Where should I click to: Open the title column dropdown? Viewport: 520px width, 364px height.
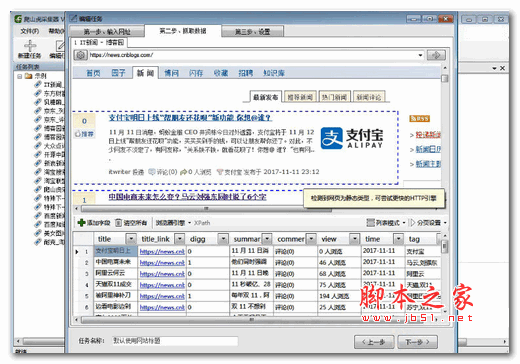[131, 239]
